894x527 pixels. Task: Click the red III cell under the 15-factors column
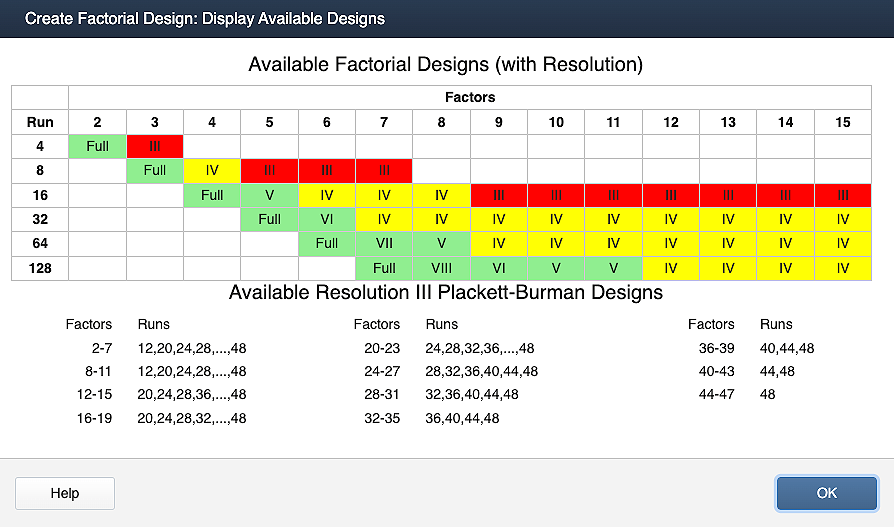[x=843, y=195]
